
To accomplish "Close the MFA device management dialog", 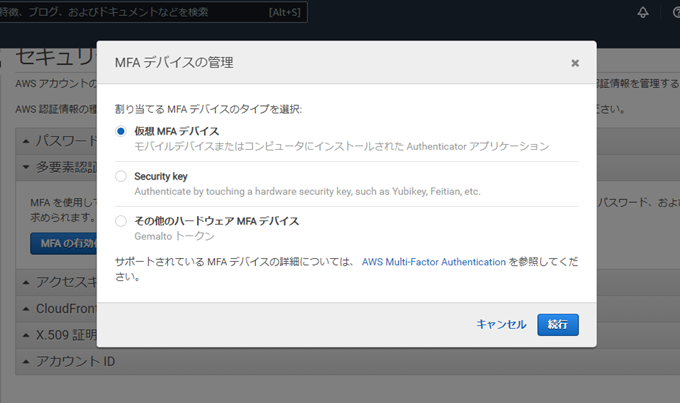I will (575, 63).
